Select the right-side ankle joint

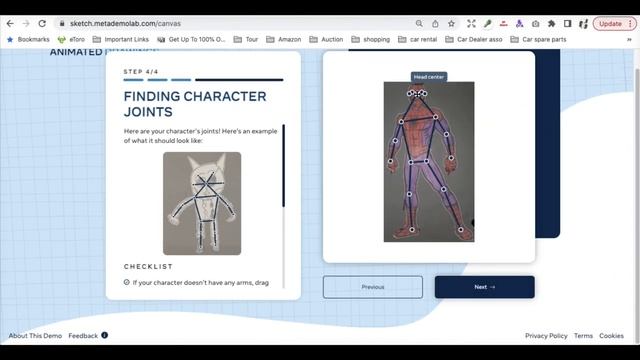460,230
